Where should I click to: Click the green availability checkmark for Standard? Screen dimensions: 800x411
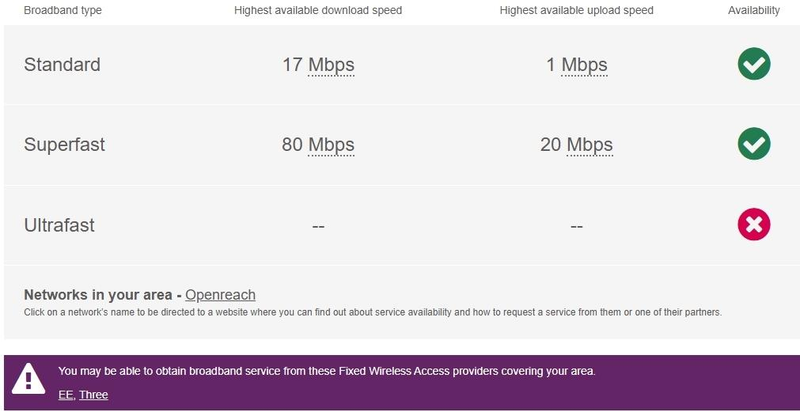(x=754, y=65)
